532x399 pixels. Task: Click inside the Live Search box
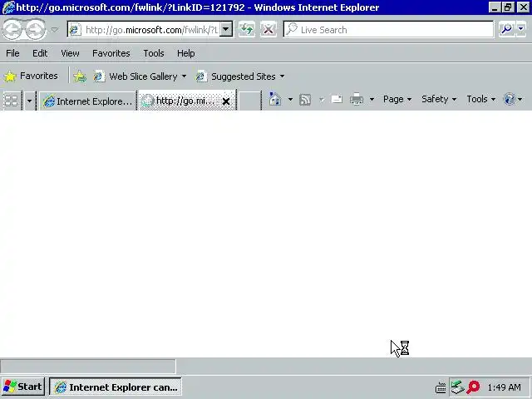tap(388, 30)
